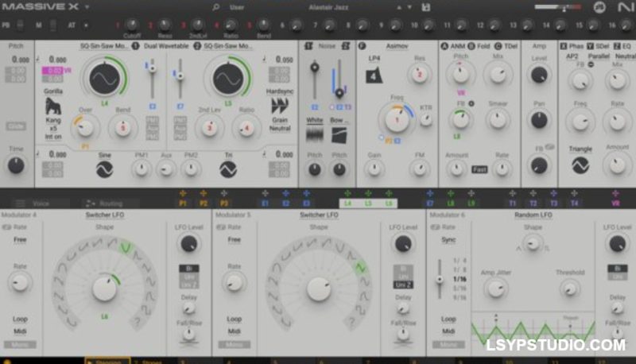Select the E2 envelope tab
The height and width of the screenshot is (364, 636).
[285, 203]
